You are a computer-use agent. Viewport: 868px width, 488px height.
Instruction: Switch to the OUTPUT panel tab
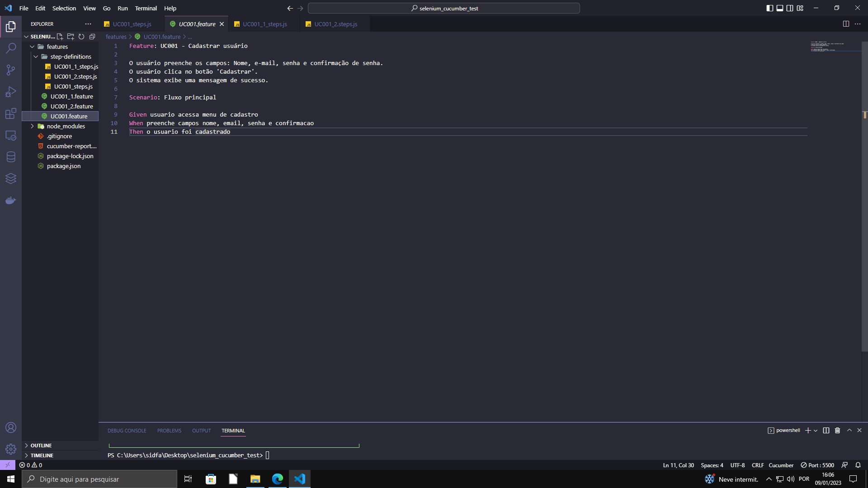[x=201, y=431]
